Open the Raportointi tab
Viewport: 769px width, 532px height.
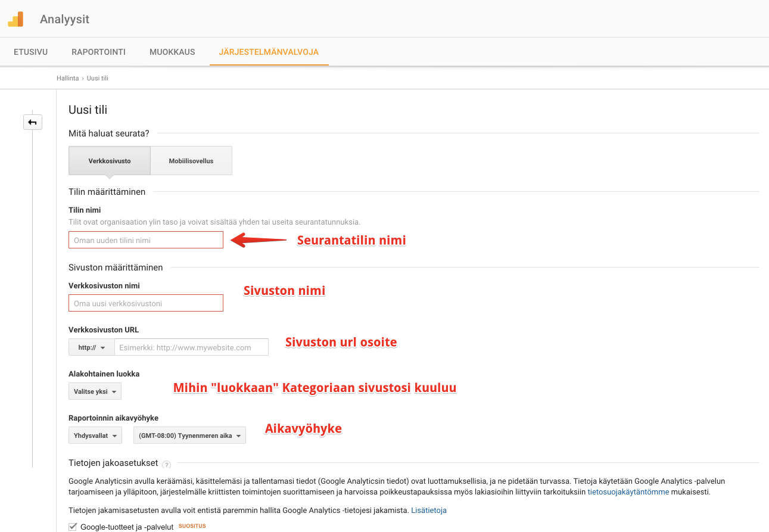[x=98, y=52]
